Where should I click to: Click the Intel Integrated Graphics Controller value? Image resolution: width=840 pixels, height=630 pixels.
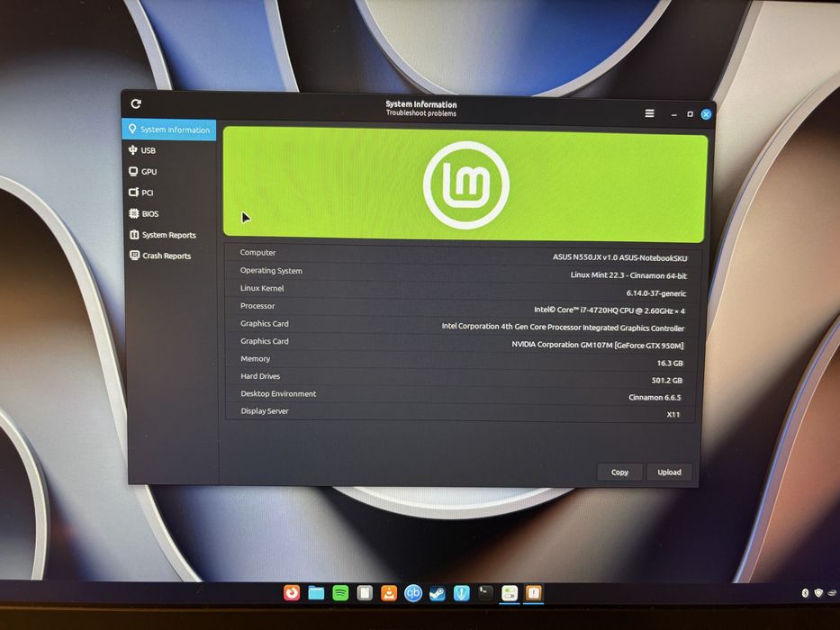(x=563, y=328)
